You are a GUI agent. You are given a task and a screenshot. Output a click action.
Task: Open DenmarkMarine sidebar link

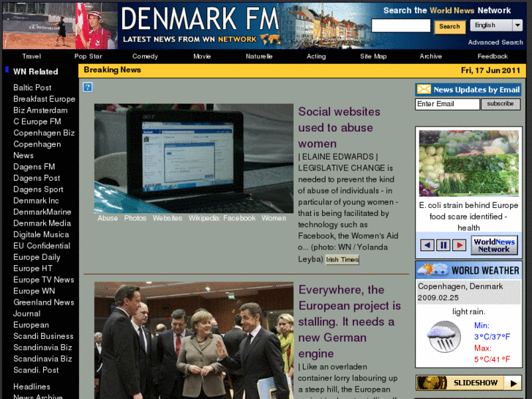(42, 212)
